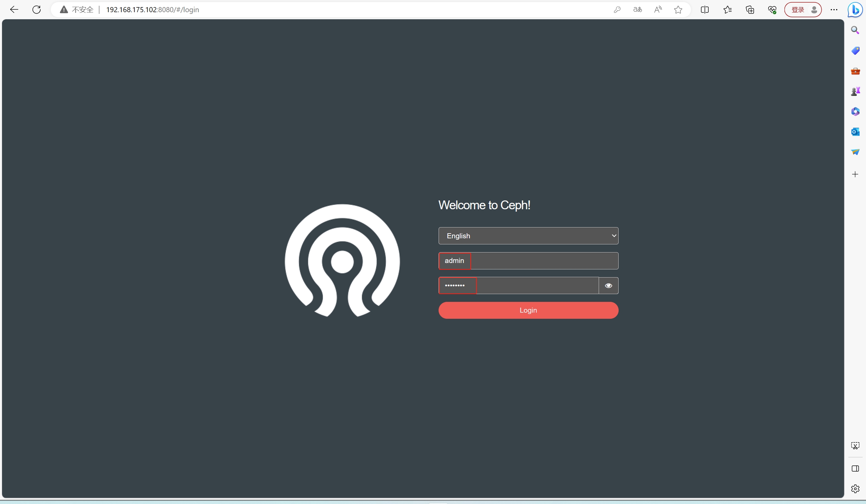Image resolution: width=866 pixels, height=504 pixels.
Task: Add page to favorites star
Action: (x=678, y=9)
